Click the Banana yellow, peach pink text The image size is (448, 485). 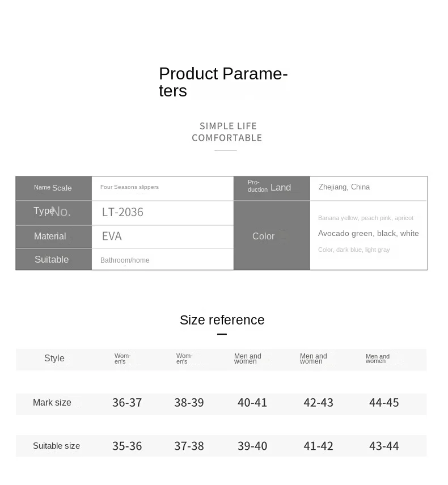[366, 218]
